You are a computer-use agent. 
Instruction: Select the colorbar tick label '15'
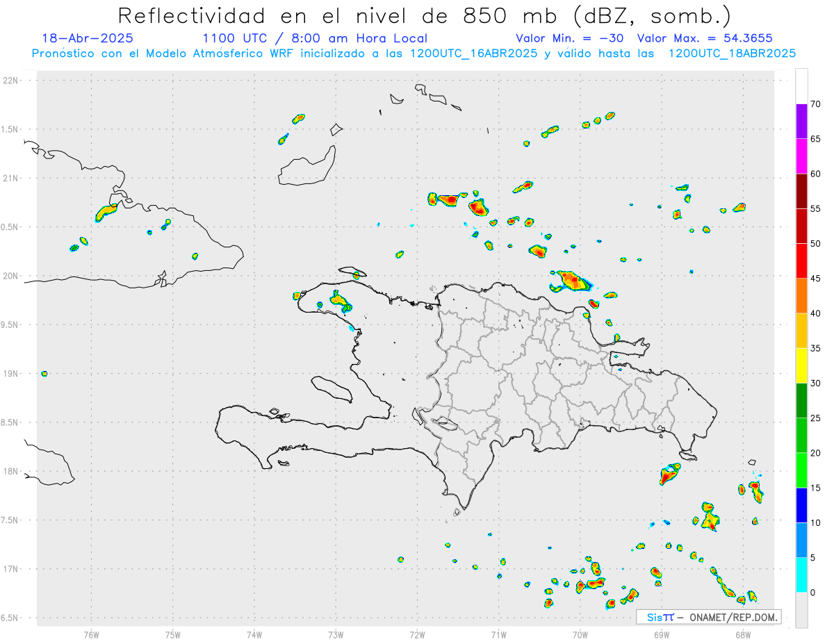coord(816,488)
